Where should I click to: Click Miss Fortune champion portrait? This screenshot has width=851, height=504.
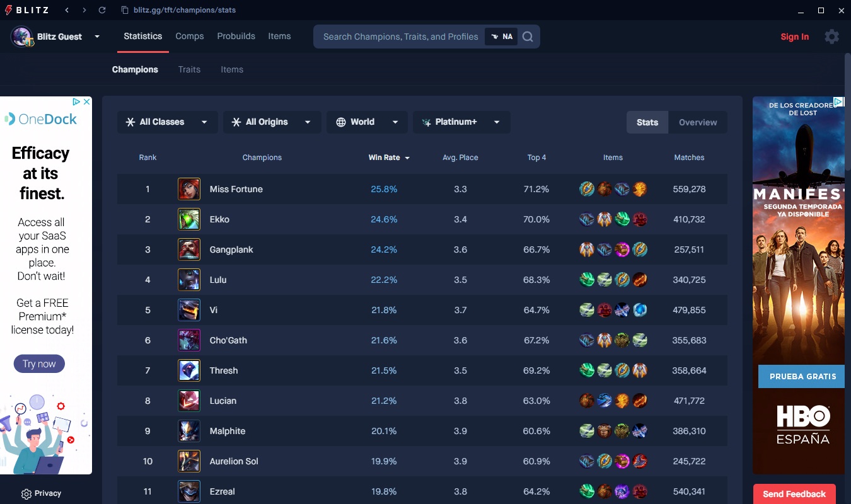pos(189,189)
